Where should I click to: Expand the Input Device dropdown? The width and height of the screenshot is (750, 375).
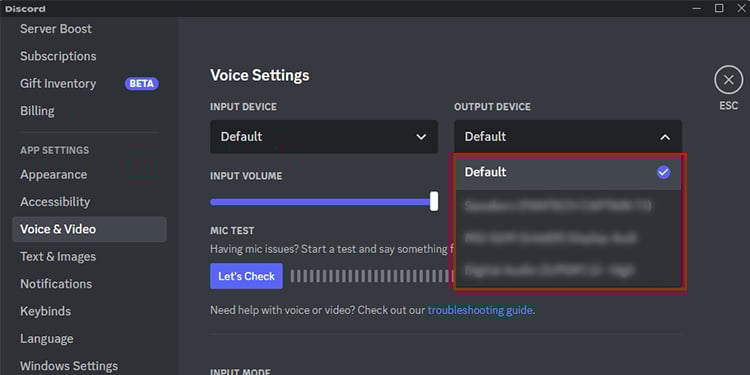click(x=324, y=137)
